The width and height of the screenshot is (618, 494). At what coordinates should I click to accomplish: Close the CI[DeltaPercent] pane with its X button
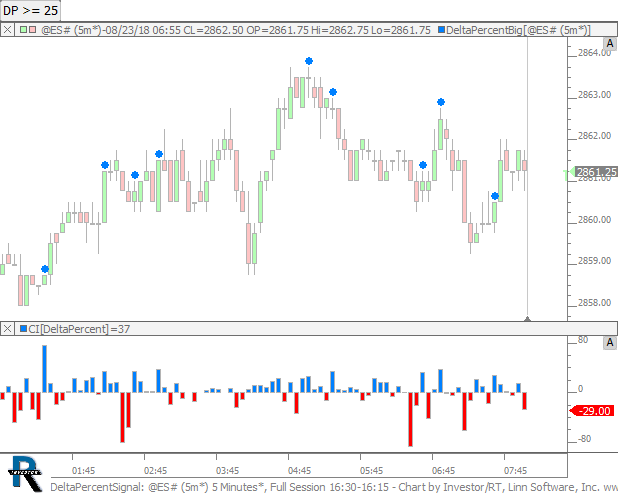pos(7,328)
